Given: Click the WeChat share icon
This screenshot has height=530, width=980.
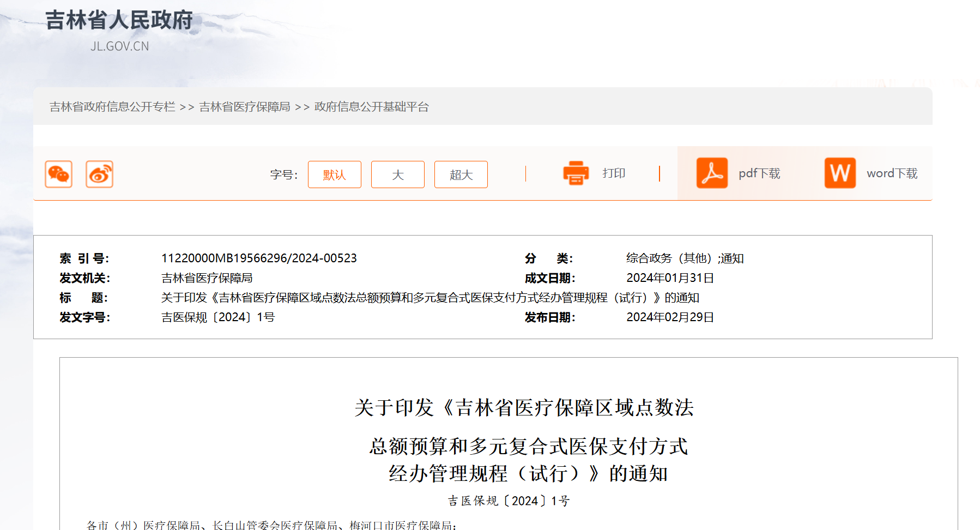Looking at the screenshot, I should tap(58, 174).
